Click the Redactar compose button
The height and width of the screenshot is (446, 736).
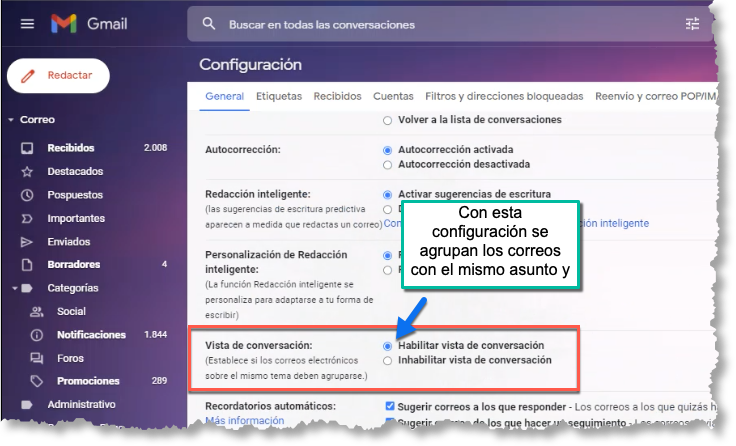click(x=58, y=76)
